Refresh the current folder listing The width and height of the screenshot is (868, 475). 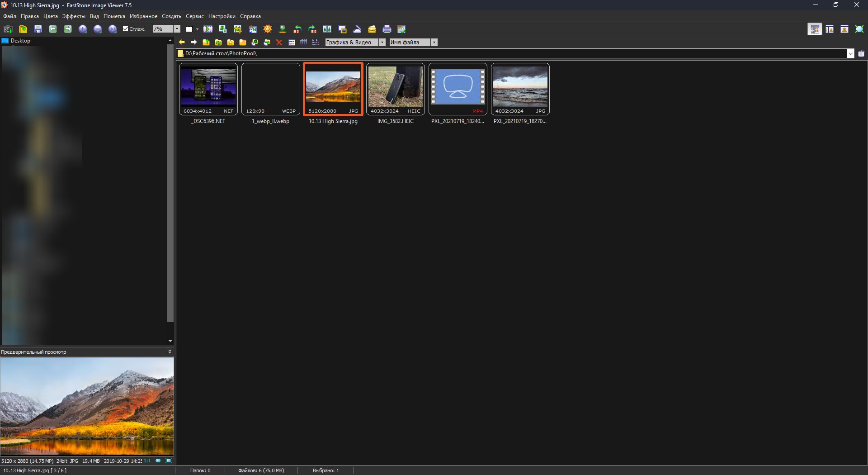point(218,42)
